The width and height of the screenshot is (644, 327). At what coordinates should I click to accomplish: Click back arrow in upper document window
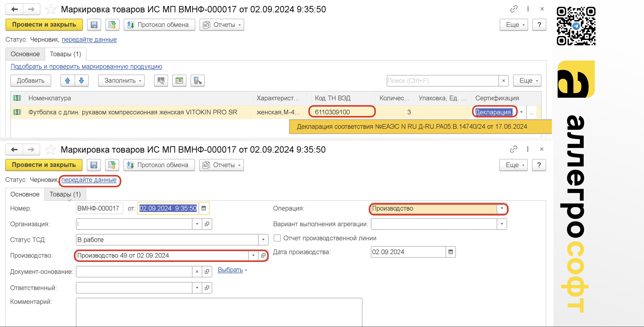[x=15, y=9]
